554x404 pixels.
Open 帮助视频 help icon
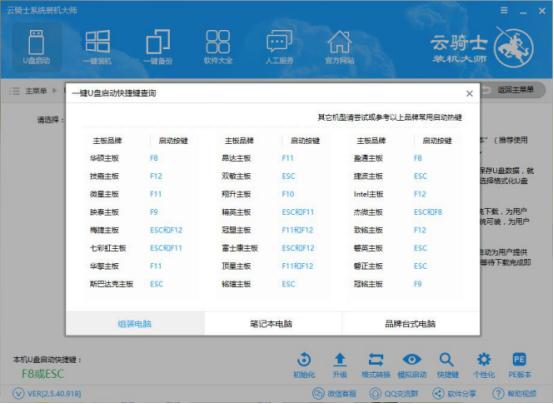514,393
